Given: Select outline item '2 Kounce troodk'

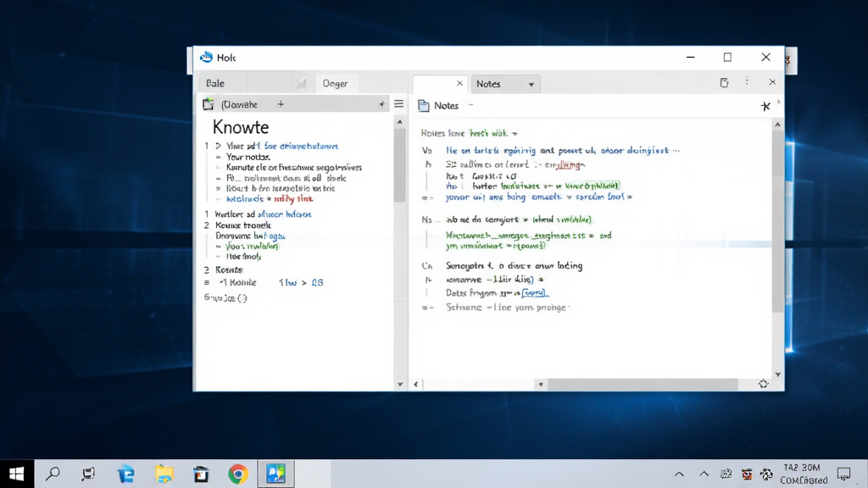Looking at the screenshot, I should (237, 225).
